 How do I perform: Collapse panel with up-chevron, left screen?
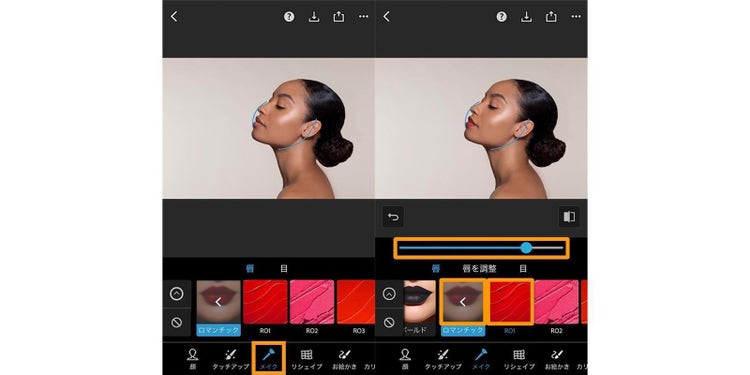[176, 294]
